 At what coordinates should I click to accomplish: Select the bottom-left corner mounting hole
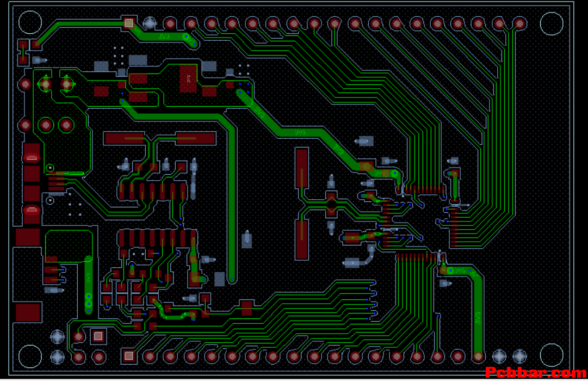point(30,356)
